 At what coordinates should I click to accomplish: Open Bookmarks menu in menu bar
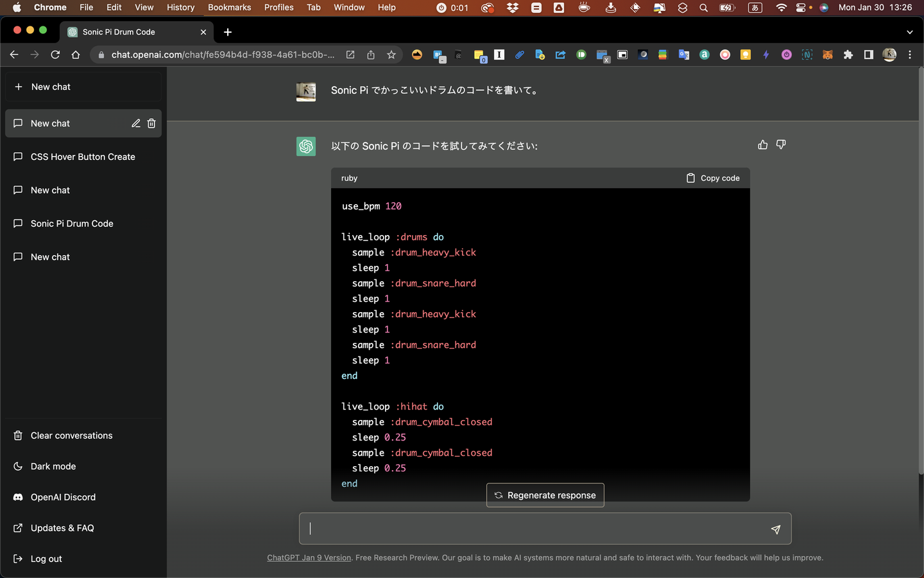tap(229, 8)
